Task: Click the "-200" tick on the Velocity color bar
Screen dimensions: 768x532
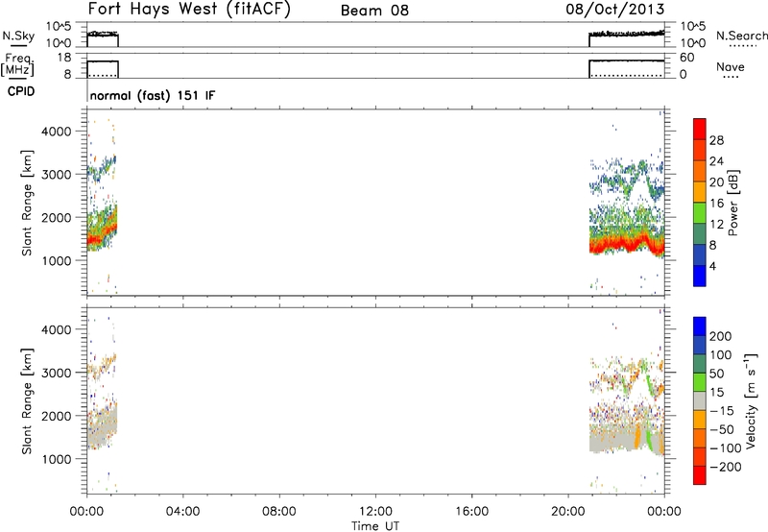Action: (x=725, y=467)
